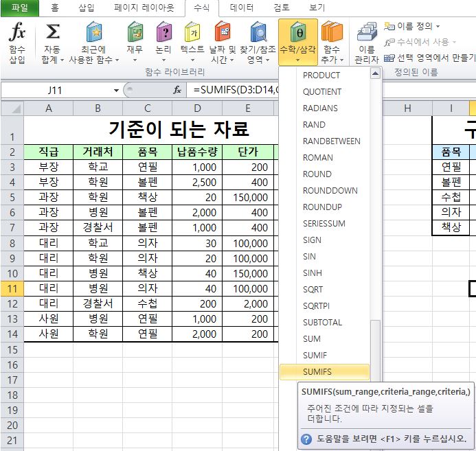Click the fx button in the formula bar

177,90
